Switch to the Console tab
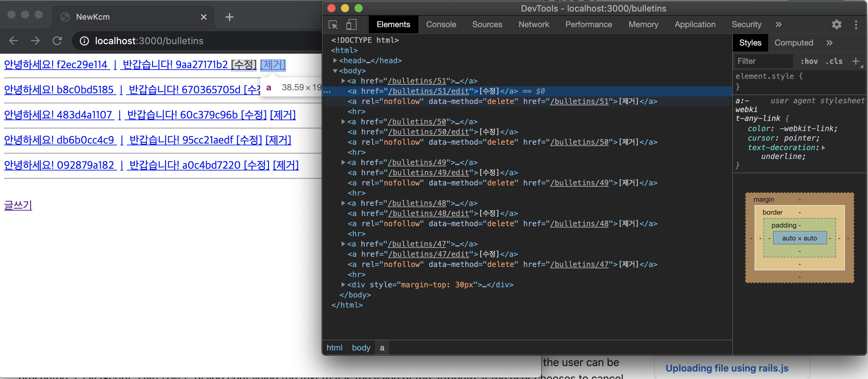 [x=441, y=24]
